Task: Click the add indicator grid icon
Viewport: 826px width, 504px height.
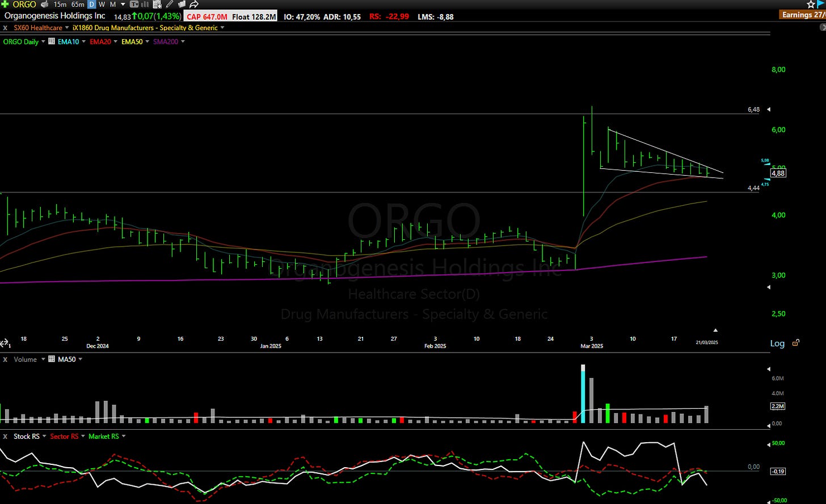Action: [158, 5]
